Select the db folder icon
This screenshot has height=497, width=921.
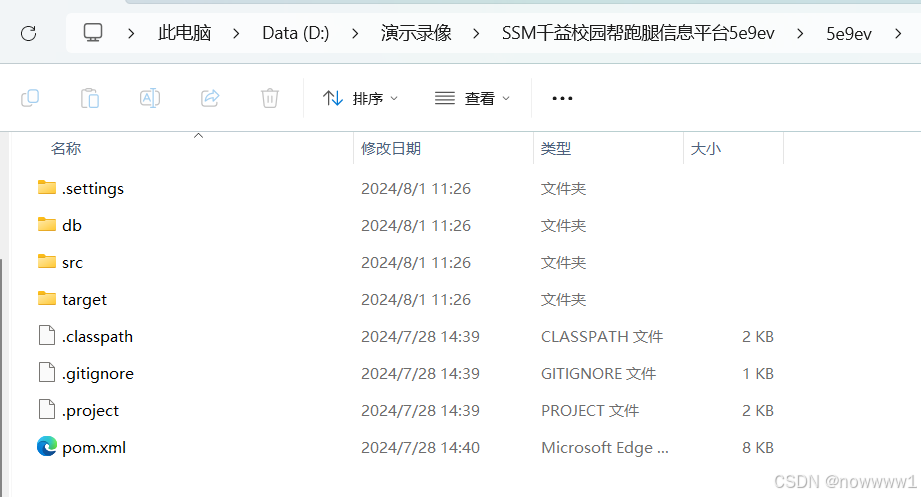pyautogui.click(x=47, y=224)
